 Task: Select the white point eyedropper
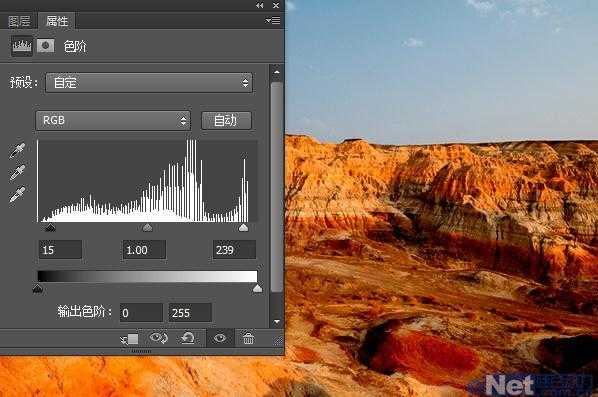(x=17, y=194)
